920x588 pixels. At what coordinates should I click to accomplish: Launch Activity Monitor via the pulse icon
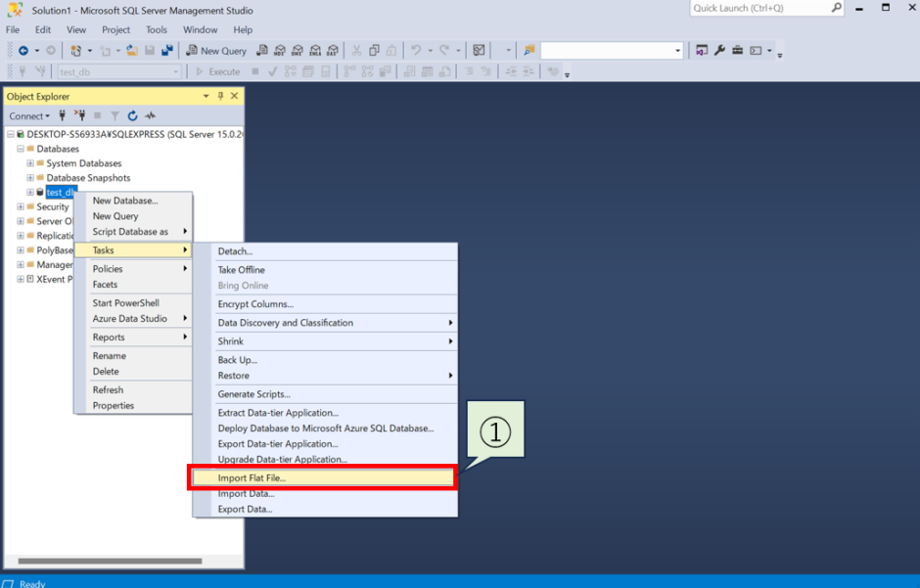click(x=150, y=115)
